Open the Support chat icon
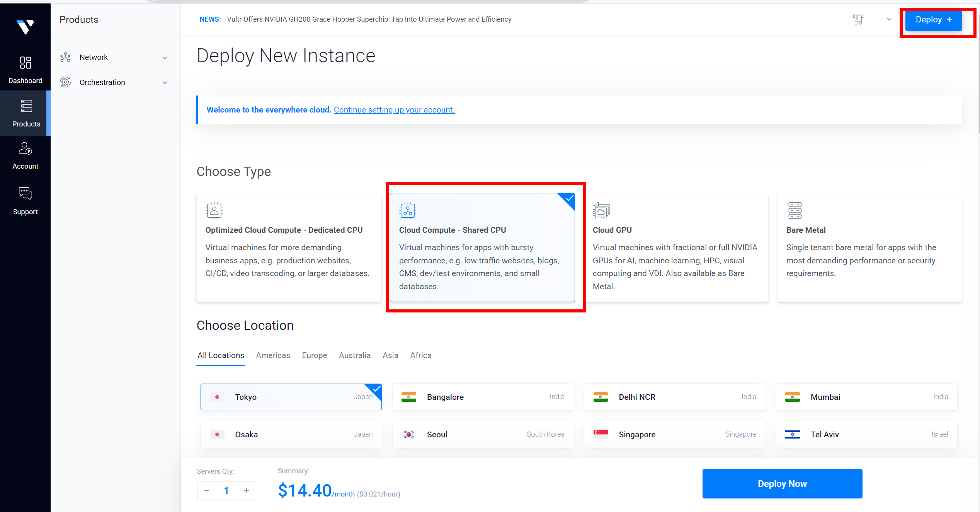This screenshot has height=512, width=980. 25,193
